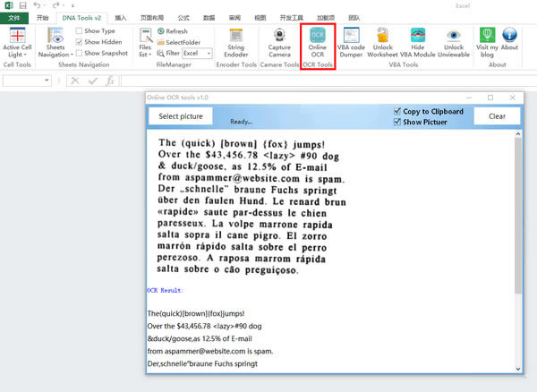
Task: Toggle the Show Type checkbox
Action: tap(79, 30)
